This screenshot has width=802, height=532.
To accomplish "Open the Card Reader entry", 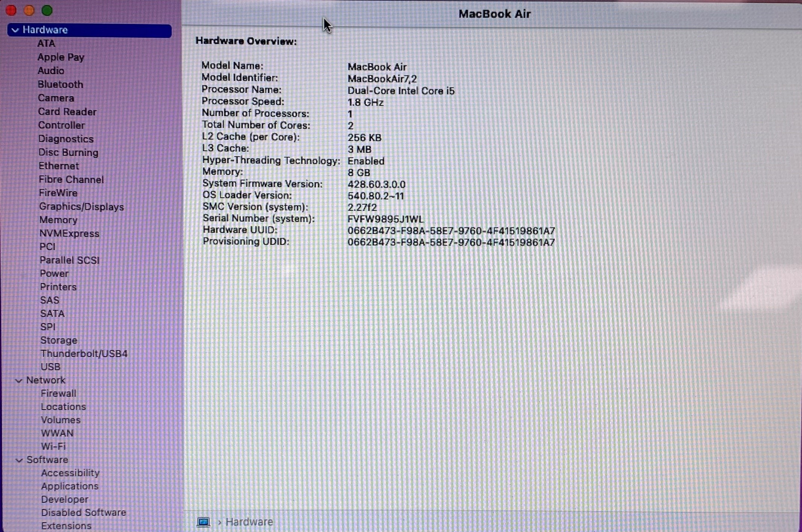I will (x=67, y=112).
